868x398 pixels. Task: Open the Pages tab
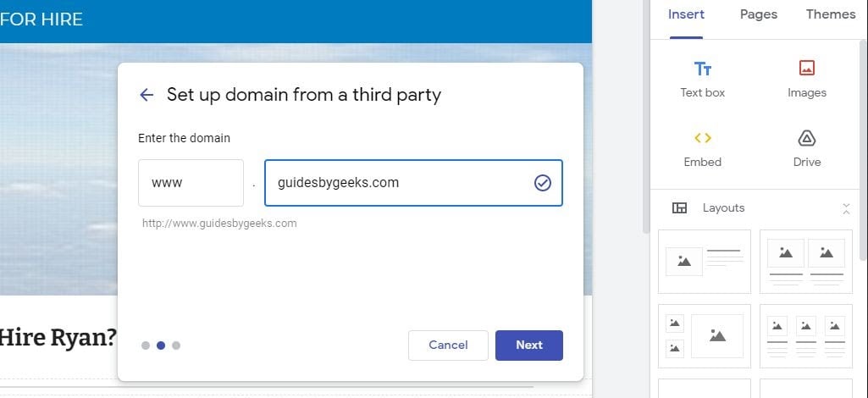(x=759, y=14)
